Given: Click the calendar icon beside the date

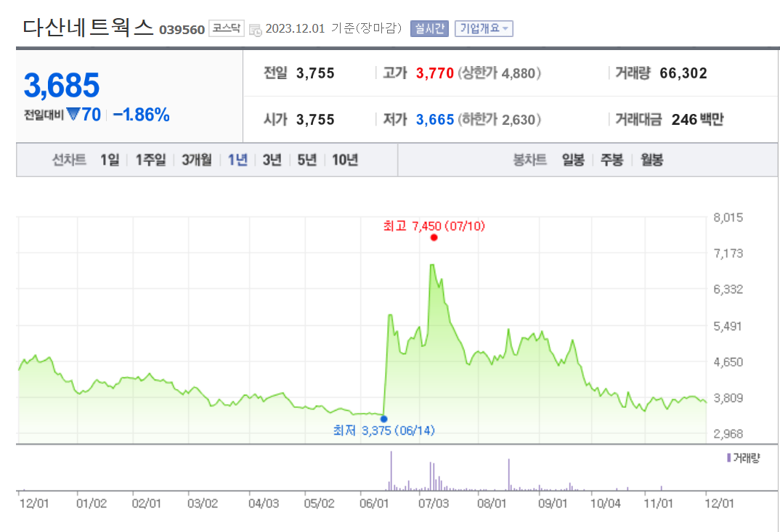Looking at the screenshot, I should tap(255, 30).
